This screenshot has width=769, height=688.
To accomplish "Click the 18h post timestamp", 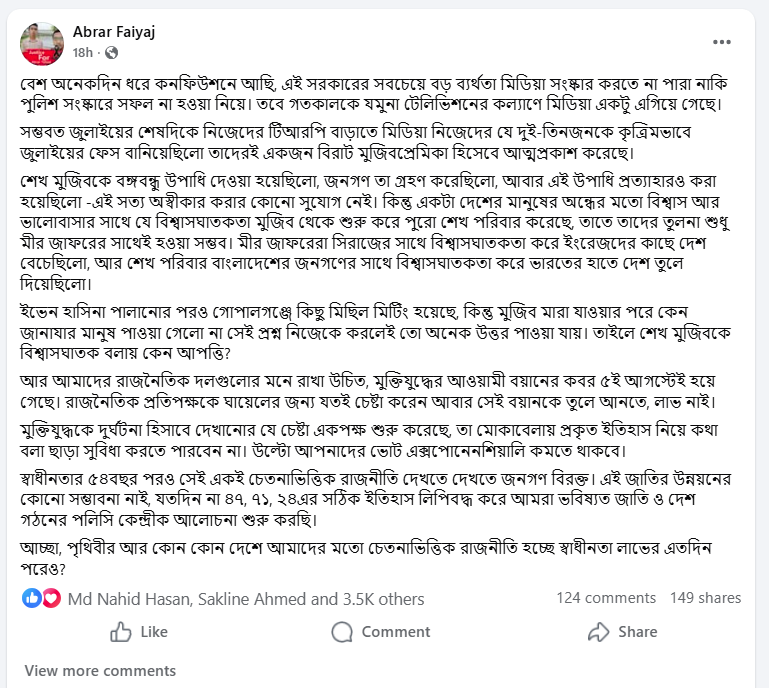I will [82, 53].
